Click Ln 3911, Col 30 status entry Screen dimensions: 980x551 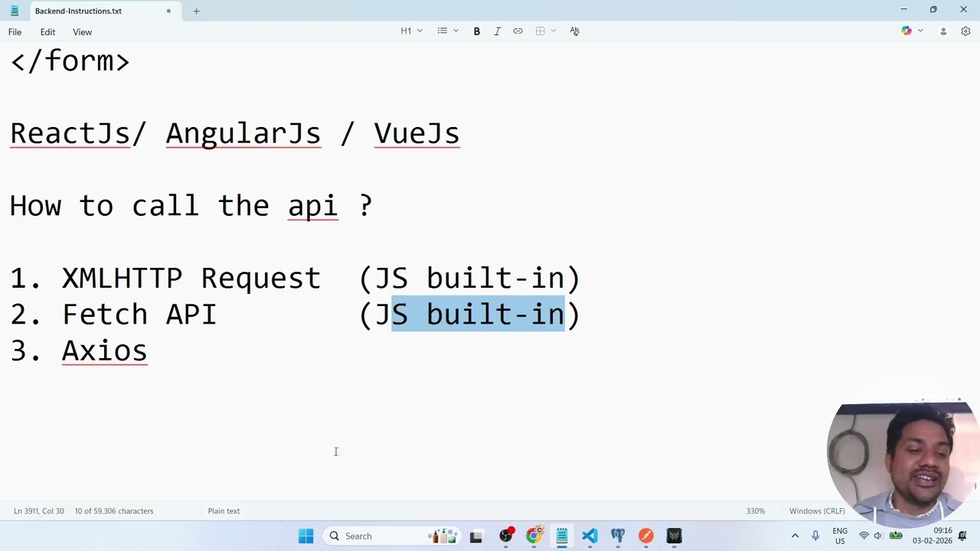point(39,511)
